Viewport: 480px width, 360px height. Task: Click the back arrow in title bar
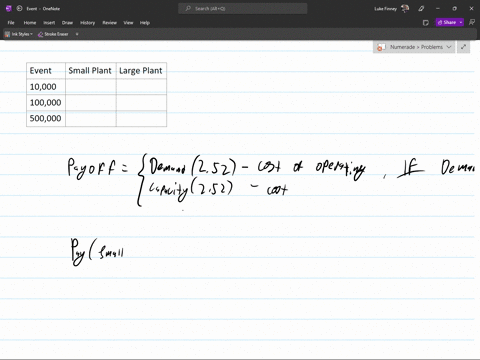[19, 8]
